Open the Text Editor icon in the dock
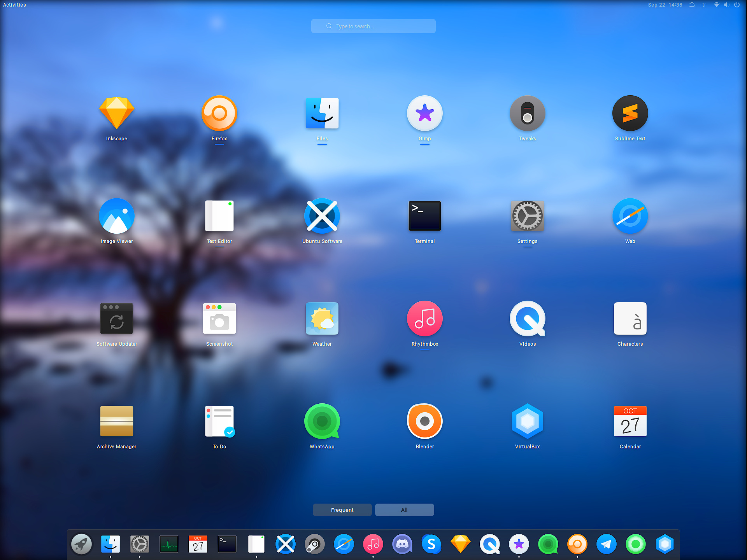 pos(256,544)
